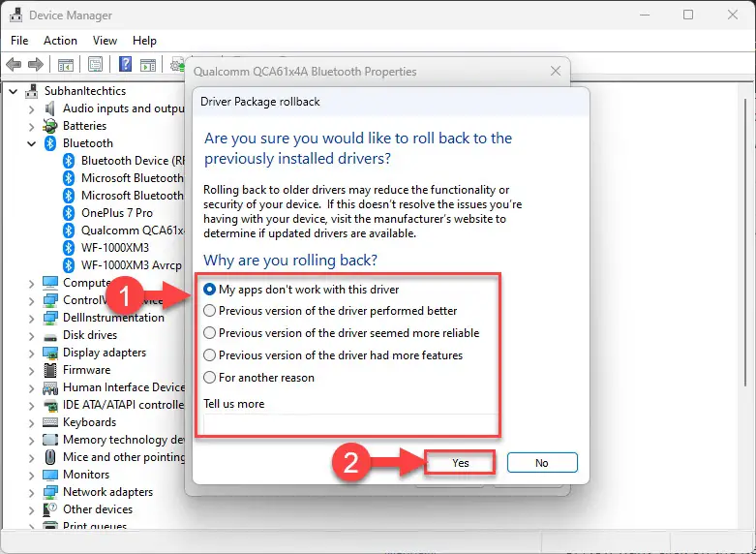Click the Keyboards category icon

click(x=50, y=422)
